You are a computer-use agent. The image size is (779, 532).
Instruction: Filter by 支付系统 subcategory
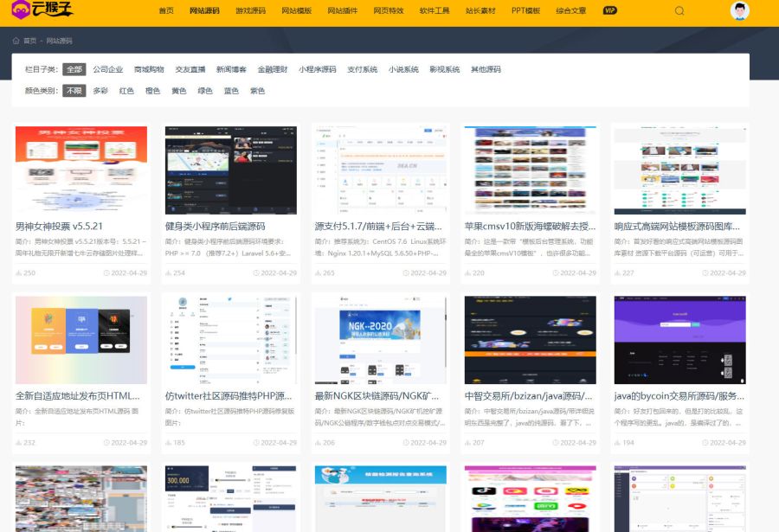click(362, 69)
